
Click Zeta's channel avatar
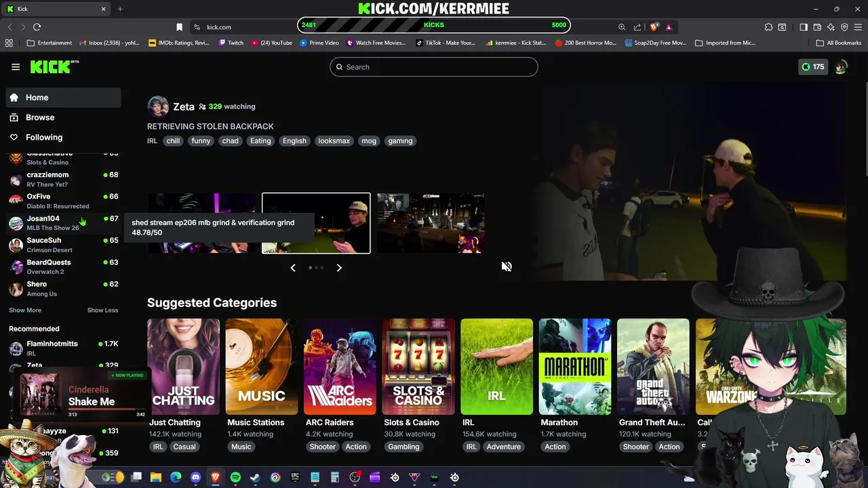point(158,106)
